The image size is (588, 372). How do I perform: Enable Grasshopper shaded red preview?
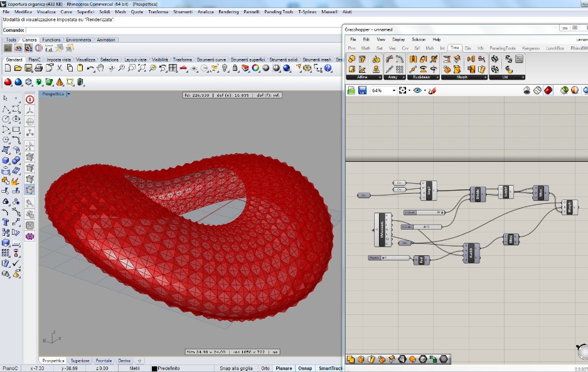pos(548,90)
